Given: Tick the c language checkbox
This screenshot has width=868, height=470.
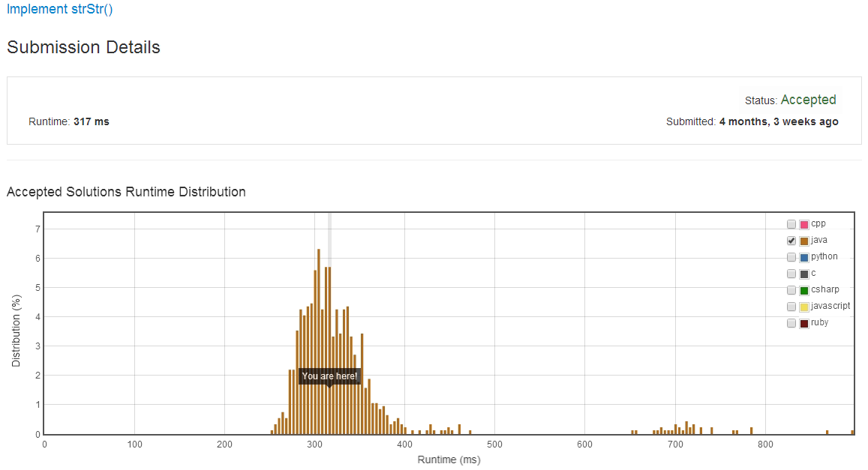Looking at the screenshot, I should tap(791, 274).
